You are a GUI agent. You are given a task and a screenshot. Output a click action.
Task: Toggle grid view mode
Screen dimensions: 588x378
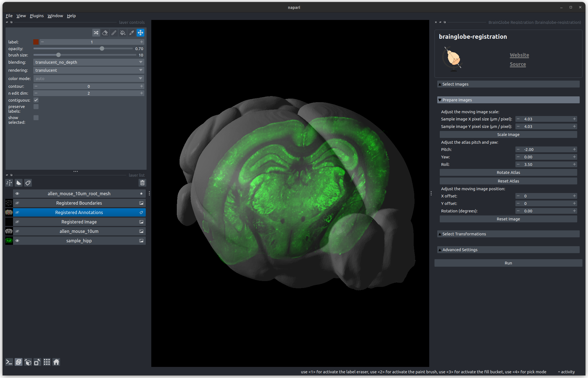coord(47,362)
